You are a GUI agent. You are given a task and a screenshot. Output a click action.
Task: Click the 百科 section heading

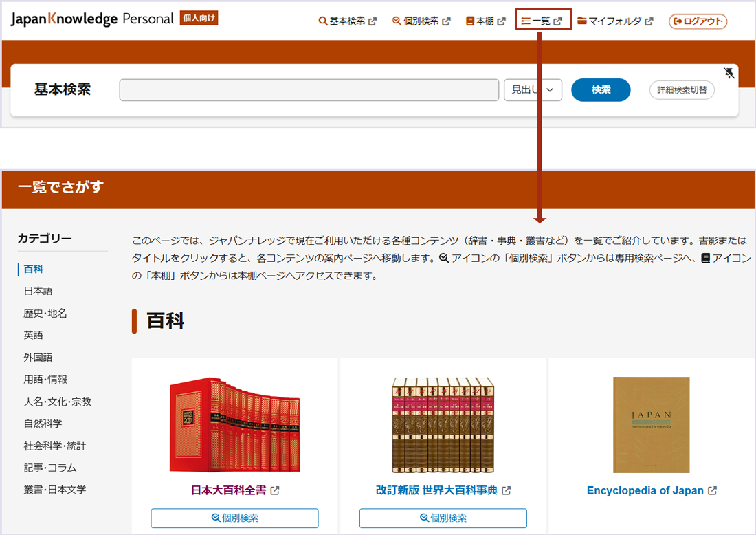click(x=166, y=321)
